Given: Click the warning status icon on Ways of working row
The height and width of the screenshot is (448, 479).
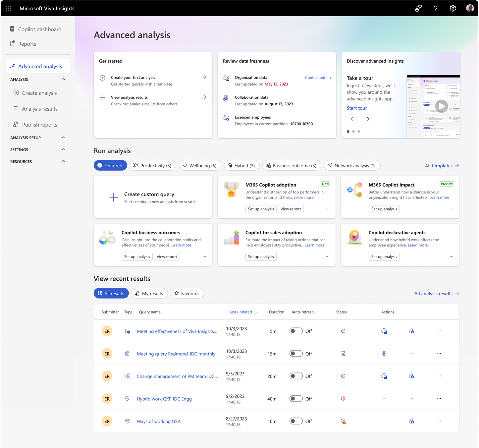Looking at the screenshot, I should click(343, 421).
